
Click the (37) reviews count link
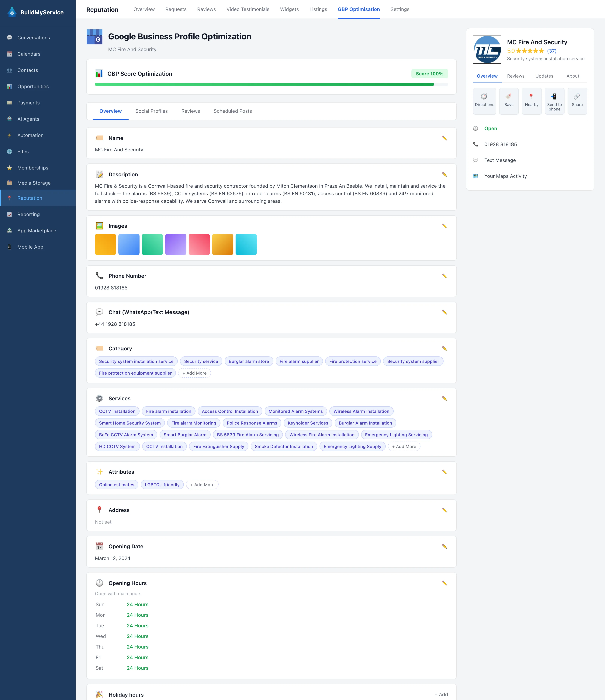552,51
